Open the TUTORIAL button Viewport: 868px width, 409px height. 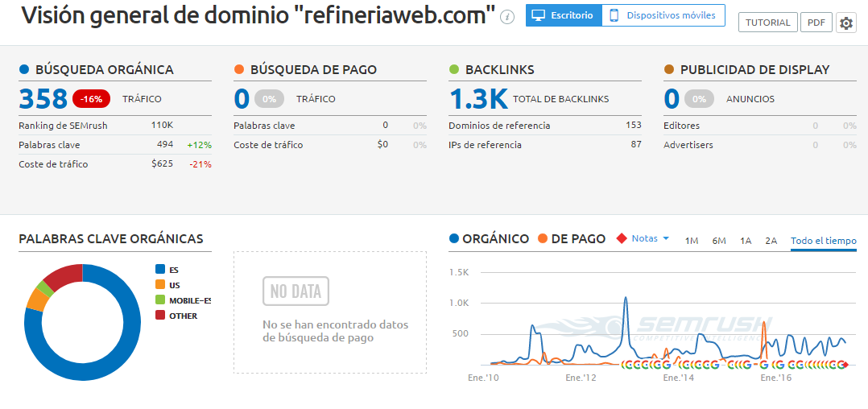point(768,23)
